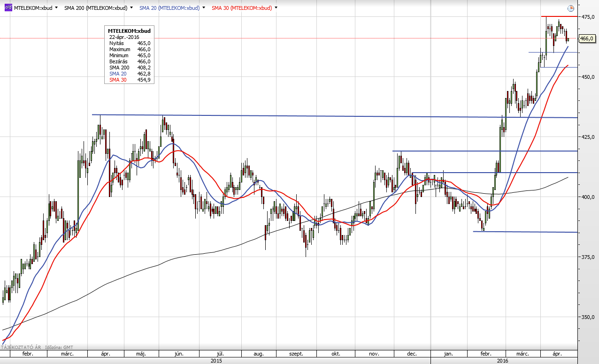Screen dimensions: 599x364
Task: Click the Maximum row in the data box
Action: click(130, 49)
